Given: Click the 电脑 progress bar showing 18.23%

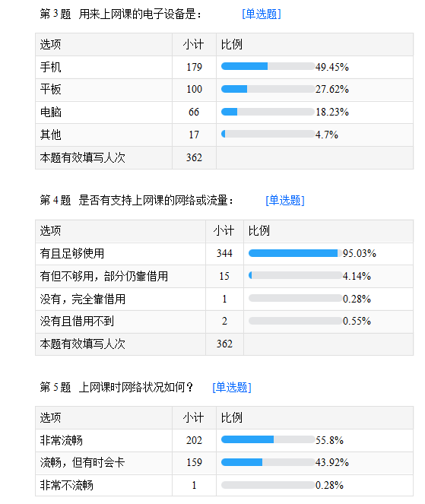Looking at the screenshot, I should pyautogui.click(x=268, y=112).
